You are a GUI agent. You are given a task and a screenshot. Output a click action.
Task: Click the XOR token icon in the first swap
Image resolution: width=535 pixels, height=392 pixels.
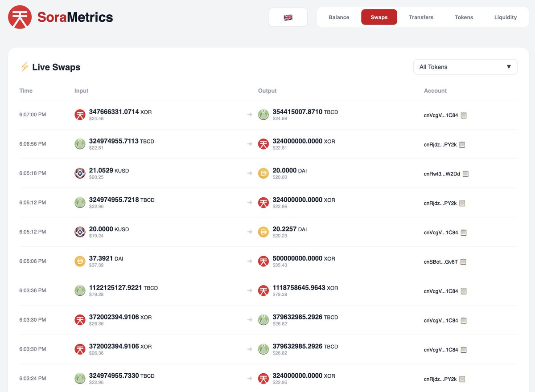[80, 114]
